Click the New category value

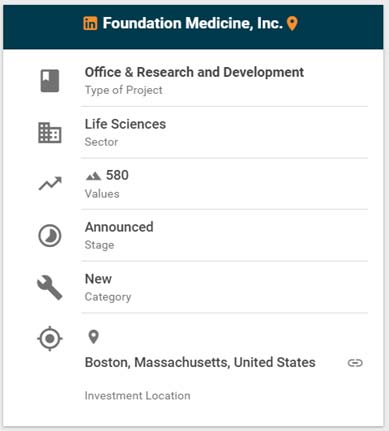coord(98,279)
